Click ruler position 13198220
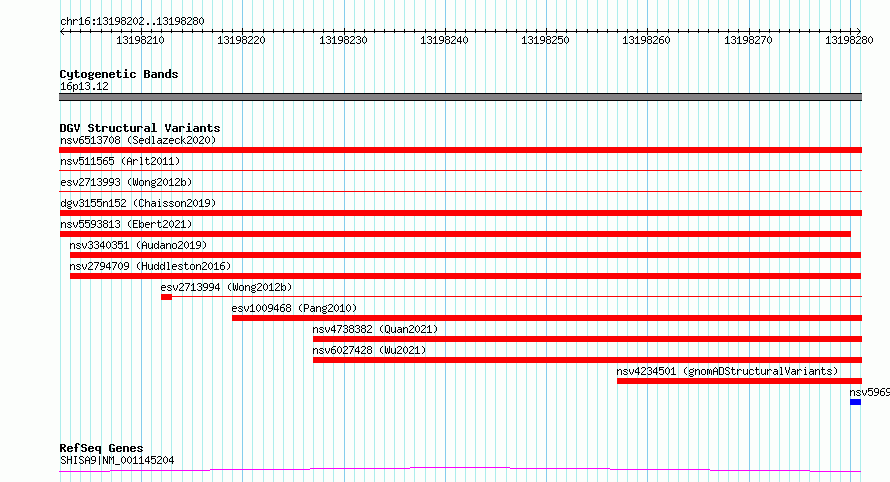Screen dimensions: 890x482 point(241,40)
